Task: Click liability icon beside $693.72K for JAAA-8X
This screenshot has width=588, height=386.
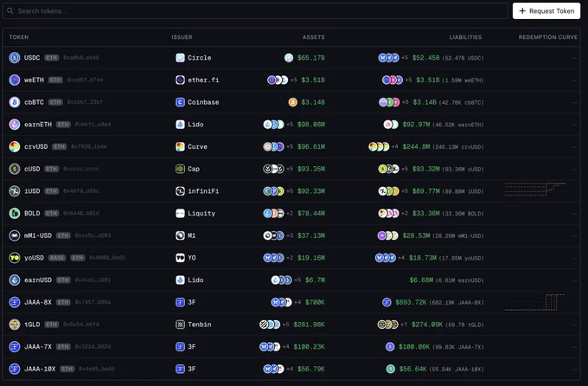Action: click(x=387, y=302)
